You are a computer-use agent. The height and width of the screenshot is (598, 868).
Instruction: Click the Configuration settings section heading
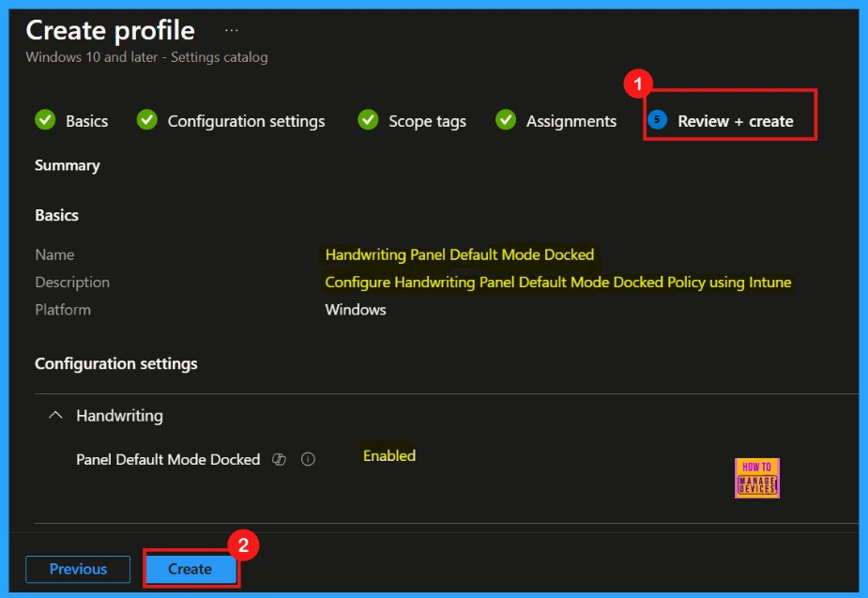(116, 364)
